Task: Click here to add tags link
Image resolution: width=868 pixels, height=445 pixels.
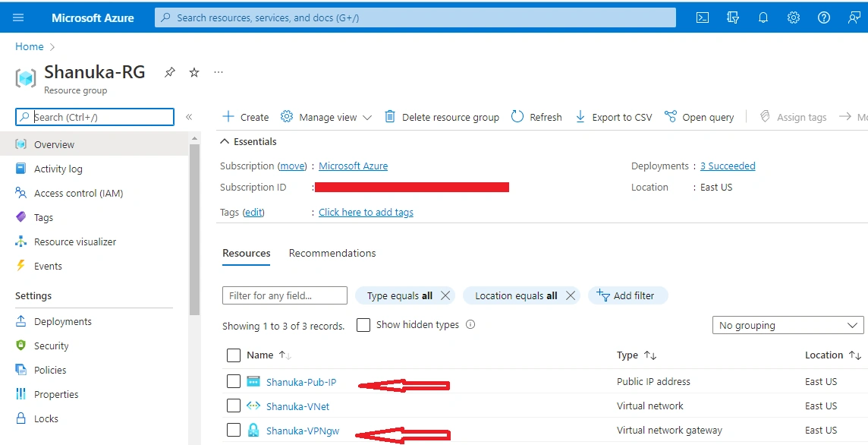Action: click(x=366, y=212)
